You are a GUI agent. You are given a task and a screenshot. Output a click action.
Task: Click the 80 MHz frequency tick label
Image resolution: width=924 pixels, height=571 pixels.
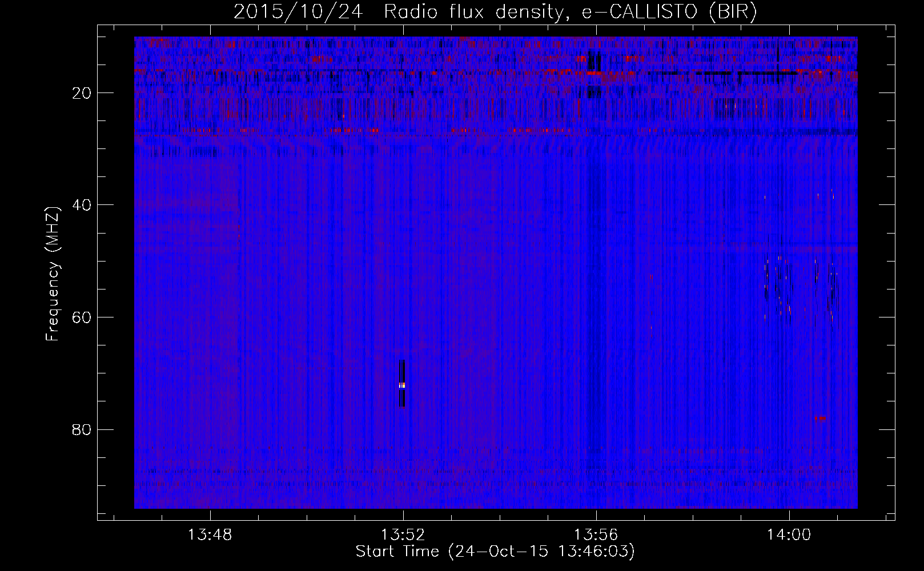(82, 429)
